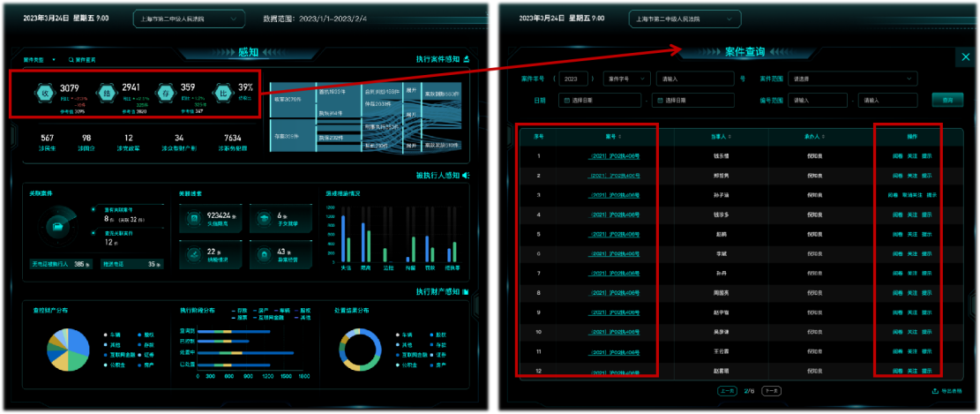Open the court selector dropdown on left dashboard
This screenshot has width=980, height=414.
click(x=189, y=19)
